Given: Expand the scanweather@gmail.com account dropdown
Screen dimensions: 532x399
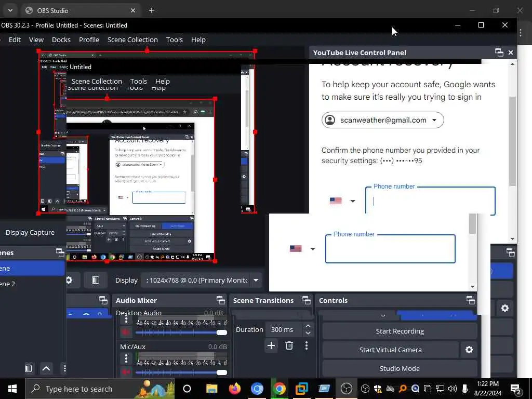Looking at the screenshot, I should (434, 120).
